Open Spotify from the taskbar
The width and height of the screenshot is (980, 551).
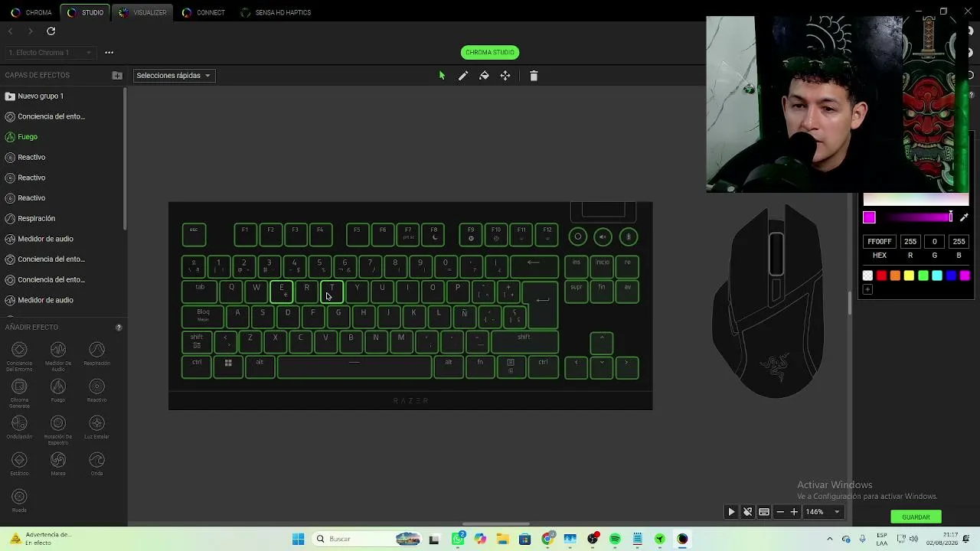(x=615, y=539)
